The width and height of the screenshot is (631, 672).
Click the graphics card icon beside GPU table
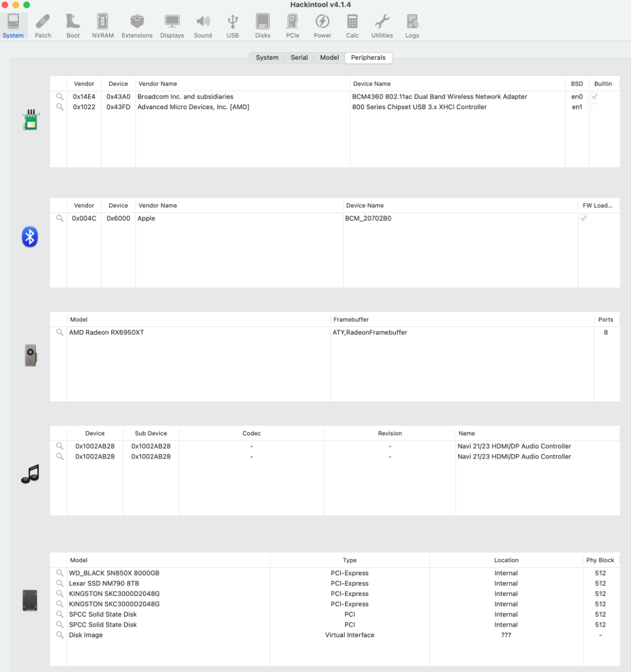[x=30, y=356]
